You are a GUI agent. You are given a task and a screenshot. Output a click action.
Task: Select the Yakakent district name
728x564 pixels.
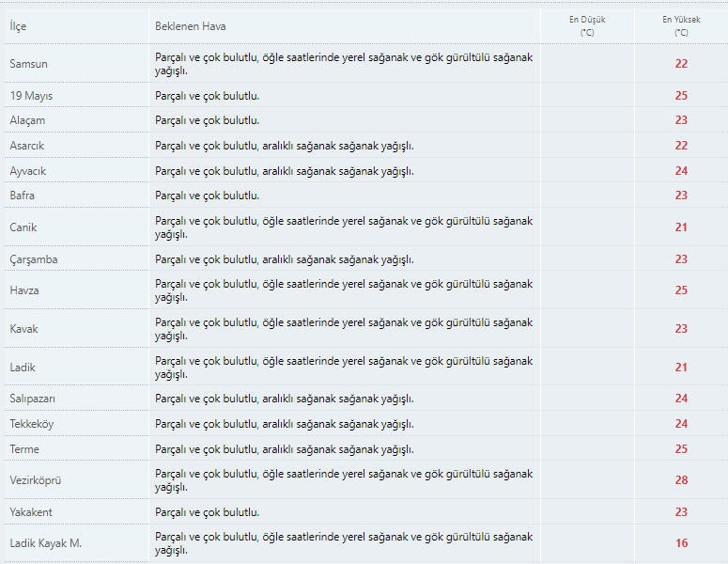[31, 512]
